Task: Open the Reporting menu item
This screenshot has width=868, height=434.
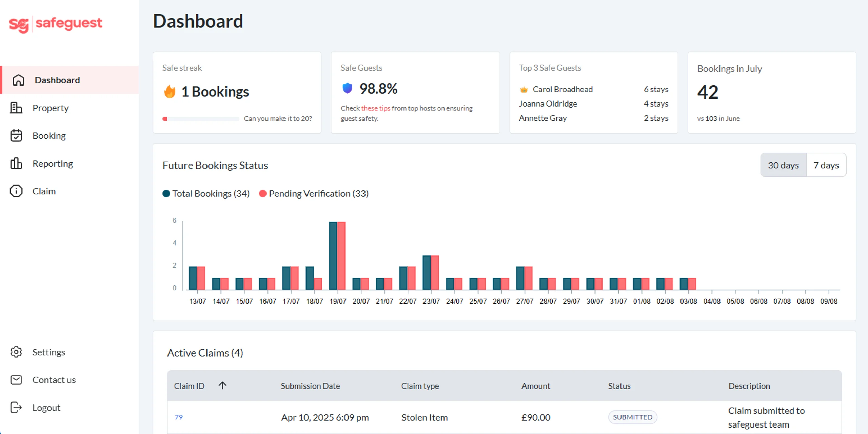Action: (53, 164)
